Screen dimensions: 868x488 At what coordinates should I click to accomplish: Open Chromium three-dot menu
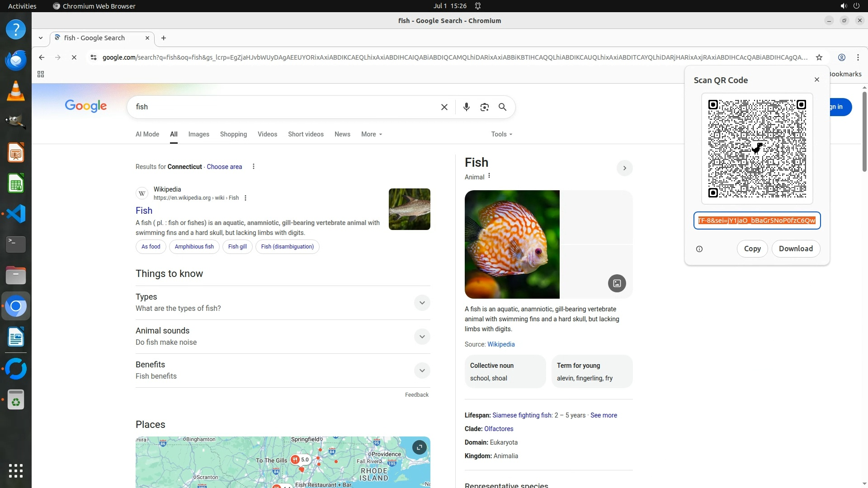tap(858, 57)
